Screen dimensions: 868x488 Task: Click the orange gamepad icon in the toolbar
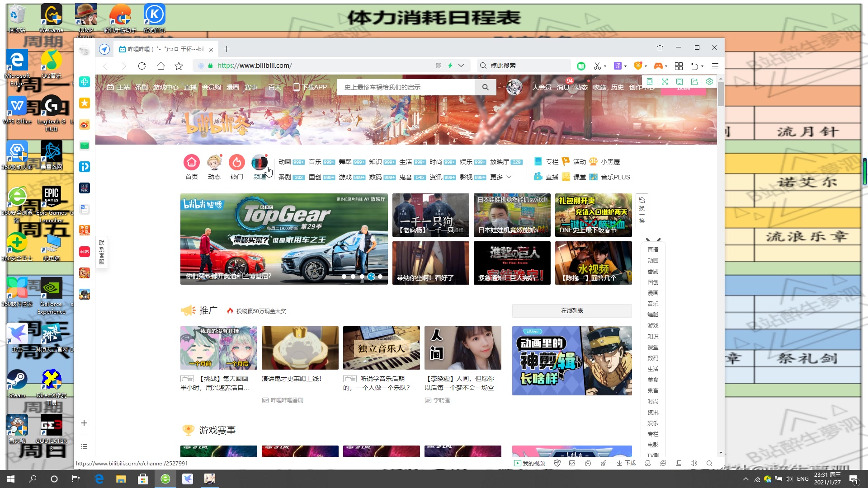coord(658,66)
